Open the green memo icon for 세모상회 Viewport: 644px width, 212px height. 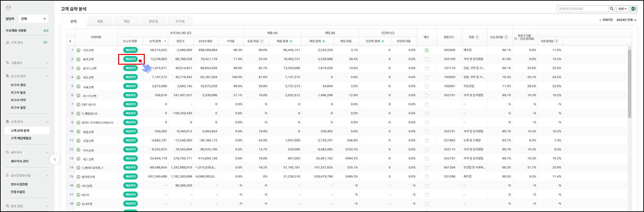[427, 50]
